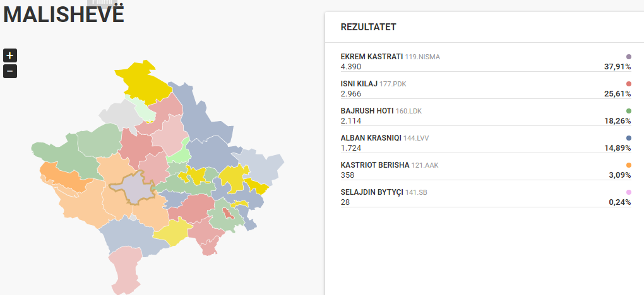Click the blue LVV color dot
This screenshot has width=644, height=295.
click(x=628, y=138)
